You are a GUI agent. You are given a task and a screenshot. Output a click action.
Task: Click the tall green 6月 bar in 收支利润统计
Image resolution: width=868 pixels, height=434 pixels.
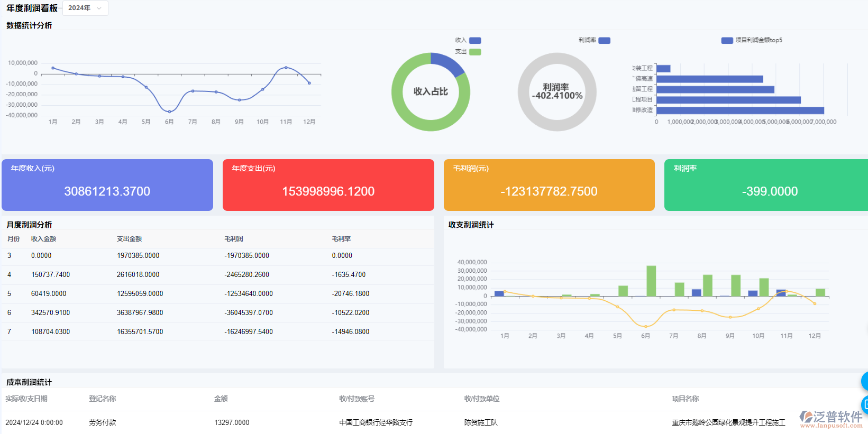tap(651, 281)
